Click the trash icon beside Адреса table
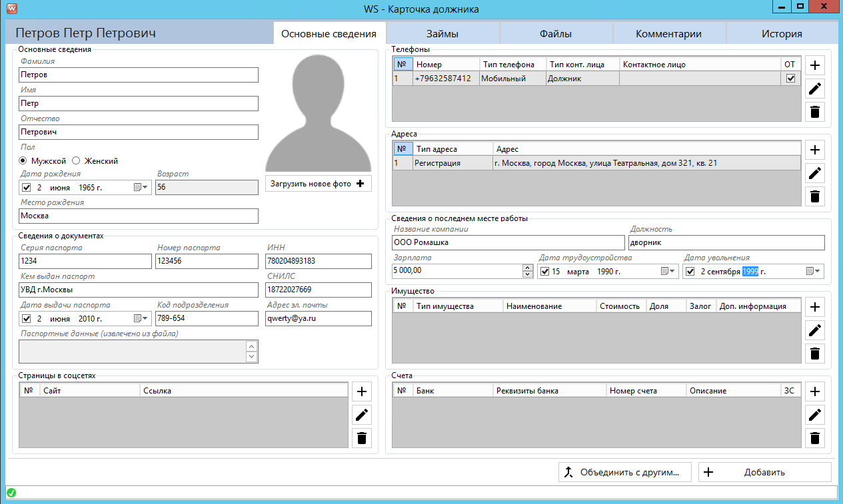 click(814, 196)
